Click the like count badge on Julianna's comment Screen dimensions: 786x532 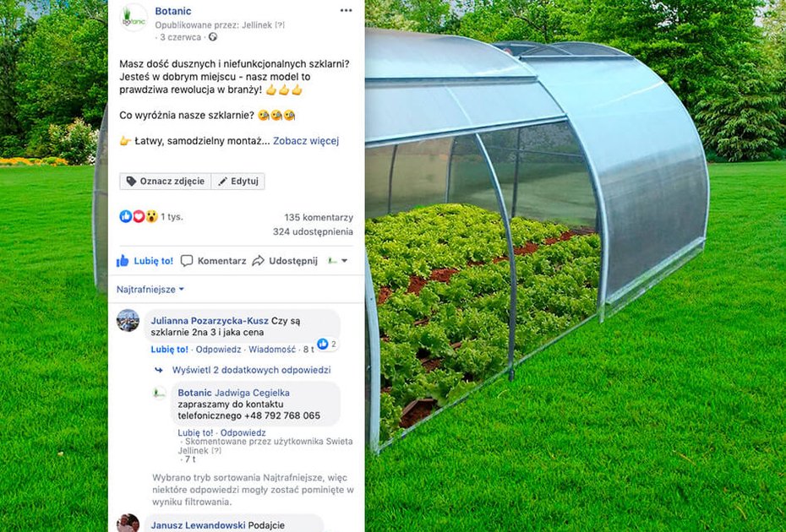327,344
